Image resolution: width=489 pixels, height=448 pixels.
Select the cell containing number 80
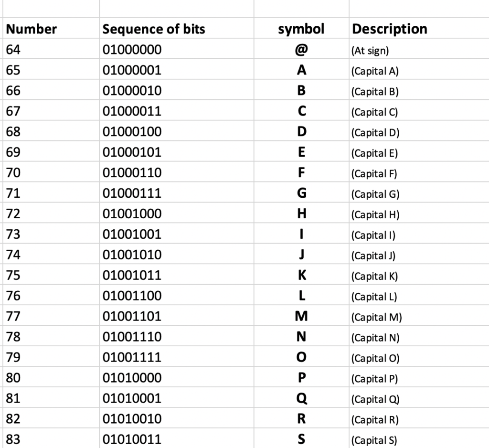point(13,378)
